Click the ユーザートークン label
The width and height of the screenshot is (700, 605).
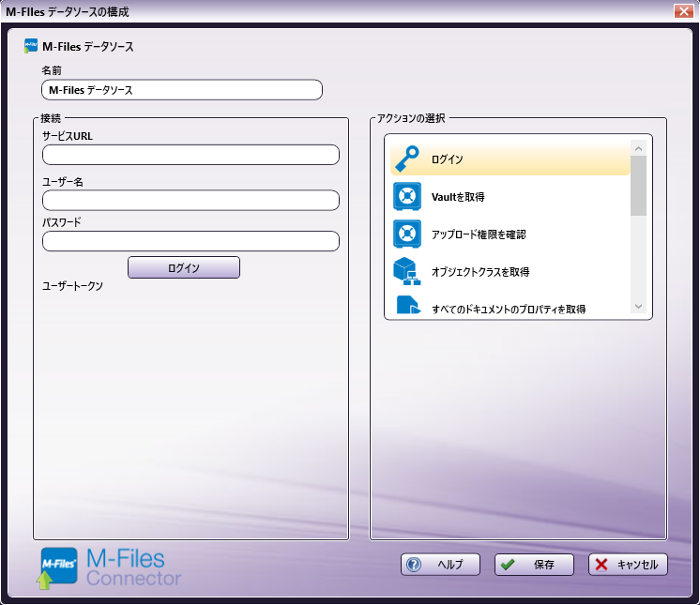coord(72,286)
